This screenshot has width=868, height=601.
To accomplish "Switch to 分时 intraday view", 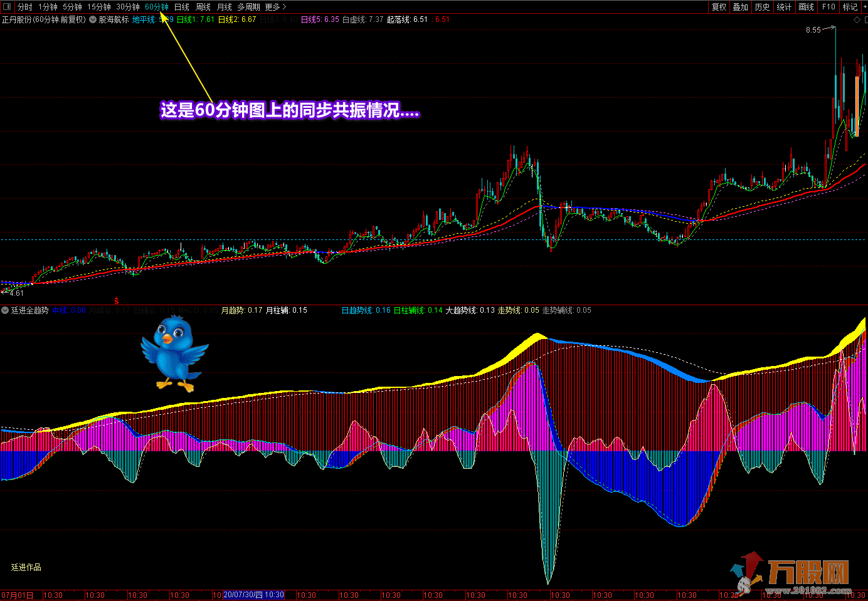I will point(24,7).
